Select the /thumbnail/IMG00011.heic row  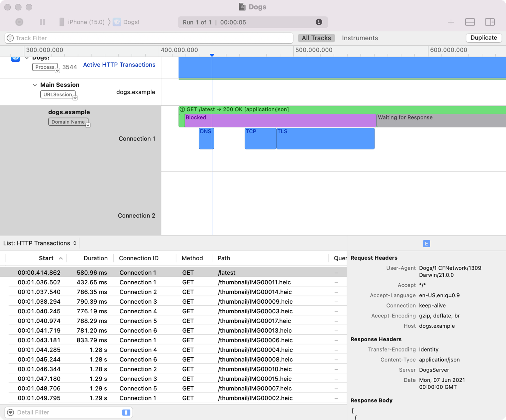(173, 282)
